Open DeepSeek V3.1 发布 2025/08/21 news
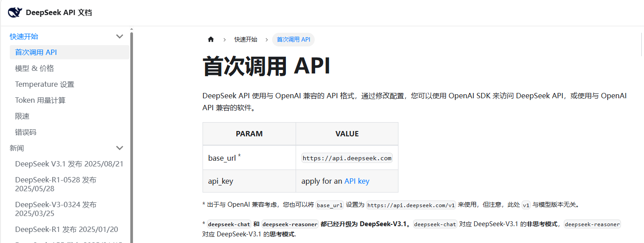Image resolution: width=644 pixels, height=243 pixels. (x=70, y=164)
